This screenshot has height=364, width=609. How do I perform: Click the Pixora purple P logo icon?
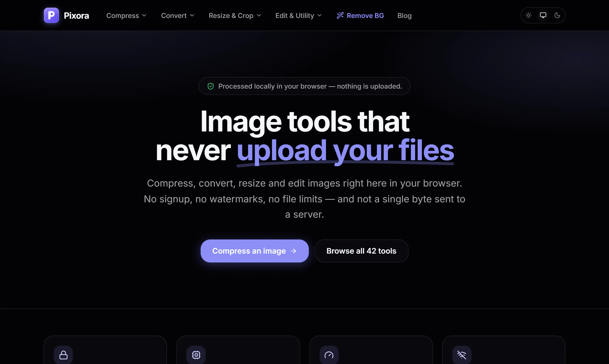[51, 15]
